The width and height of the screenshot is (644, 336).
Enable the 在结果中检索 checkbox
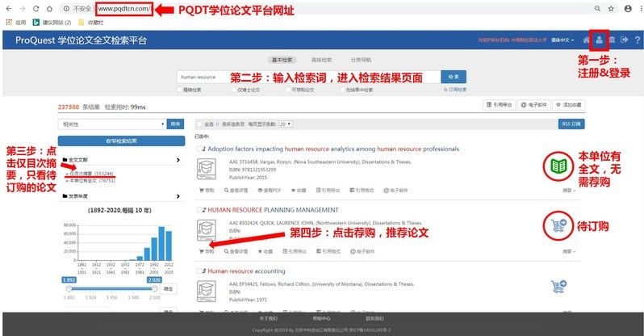tap(342, 89)
